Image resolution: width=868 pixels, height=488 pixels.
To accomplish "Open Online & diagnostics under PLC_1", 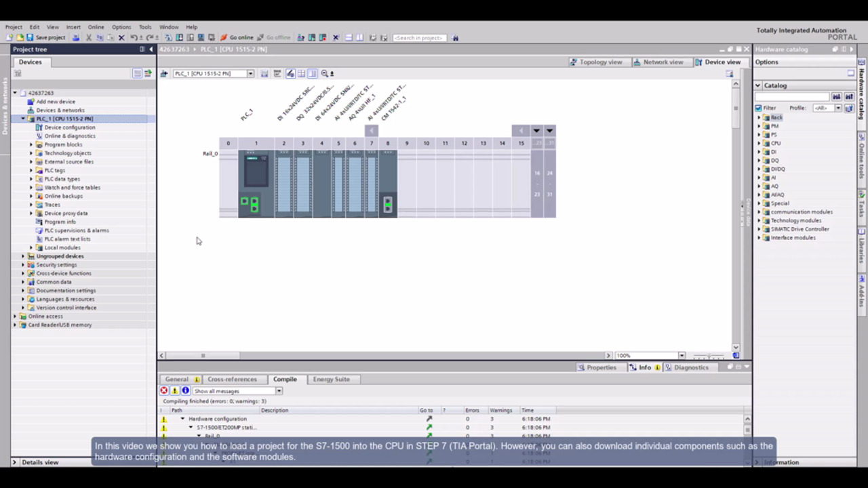I will point(70,136).
